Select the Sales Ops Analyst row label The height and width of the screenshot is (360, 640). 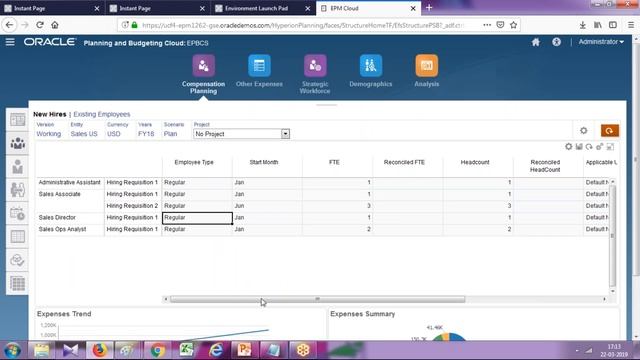click(62, 229)
